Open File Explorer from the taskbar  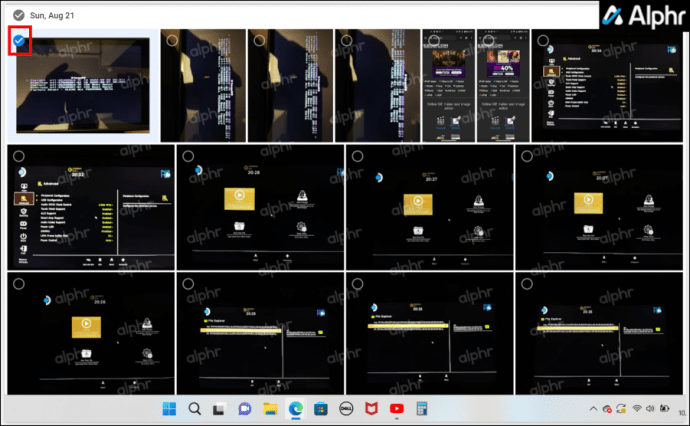[270, 409]
